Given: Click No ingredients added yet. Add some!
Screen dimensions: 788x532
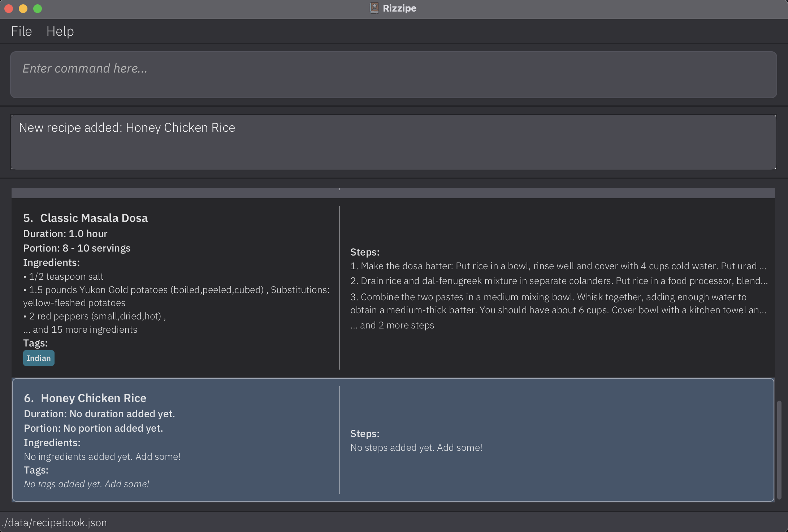Looking at the screenshot, I should [102, 457].
